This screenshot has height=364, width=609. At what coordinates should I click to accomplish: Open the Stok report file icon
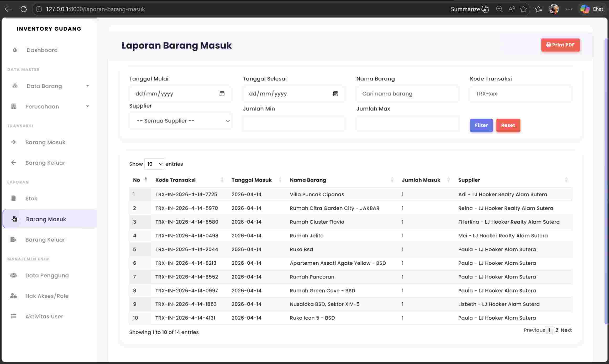(x=14, y=198)
